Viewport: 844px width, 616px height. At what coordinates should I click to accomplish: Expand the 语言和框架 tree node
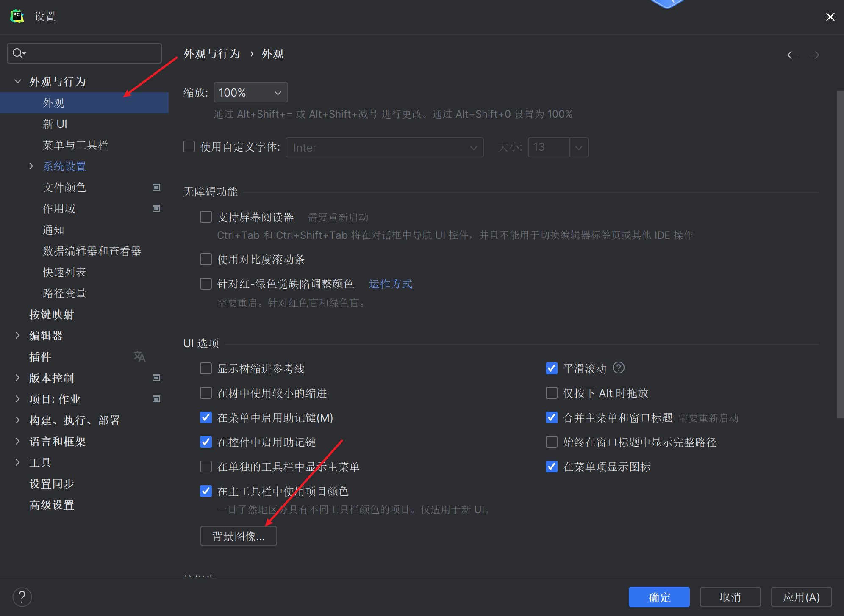[17, 441]
